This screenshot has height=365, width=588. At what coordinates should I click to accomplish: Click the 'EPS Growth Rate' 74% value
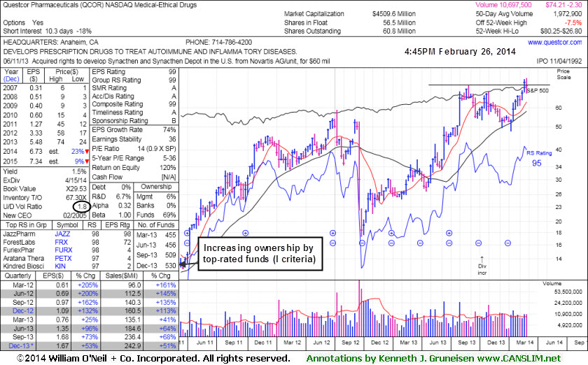pos(169,129)
